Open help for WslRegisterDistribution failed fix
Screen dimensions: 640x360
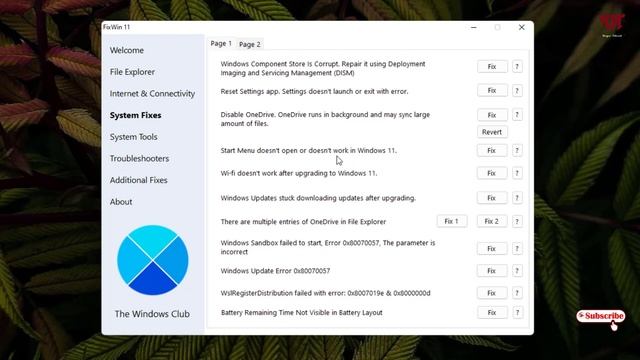(517, 293)
